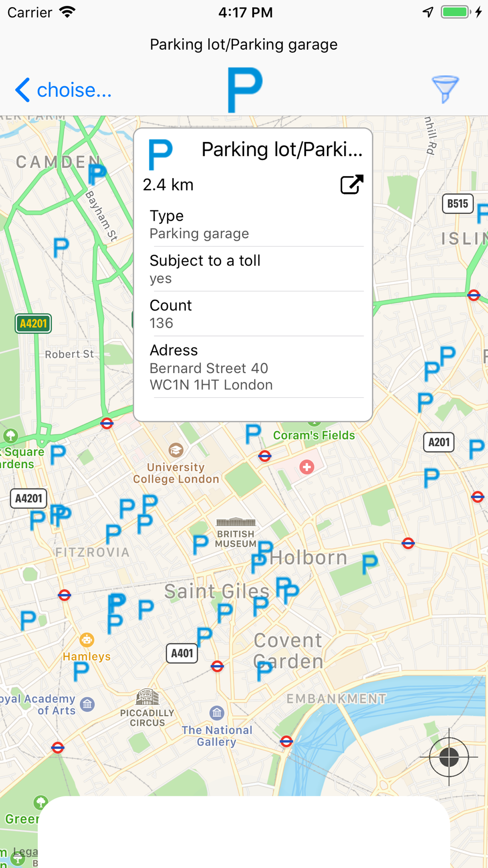This screenshot has height=868, width=488.
Task: Tap parking marker below Covent Garden label
Action: [x=264, y=671]
